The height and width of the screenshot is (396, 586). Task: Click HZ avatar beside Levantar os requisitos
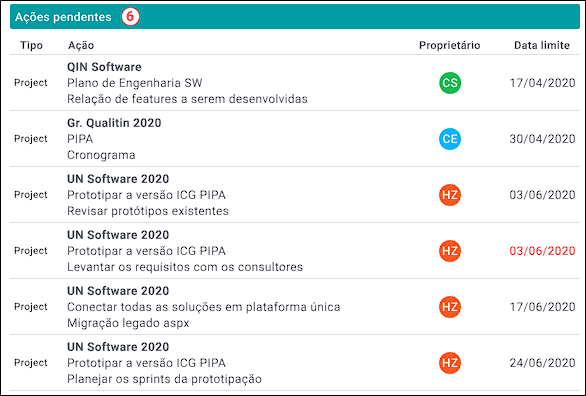[450, 251]
